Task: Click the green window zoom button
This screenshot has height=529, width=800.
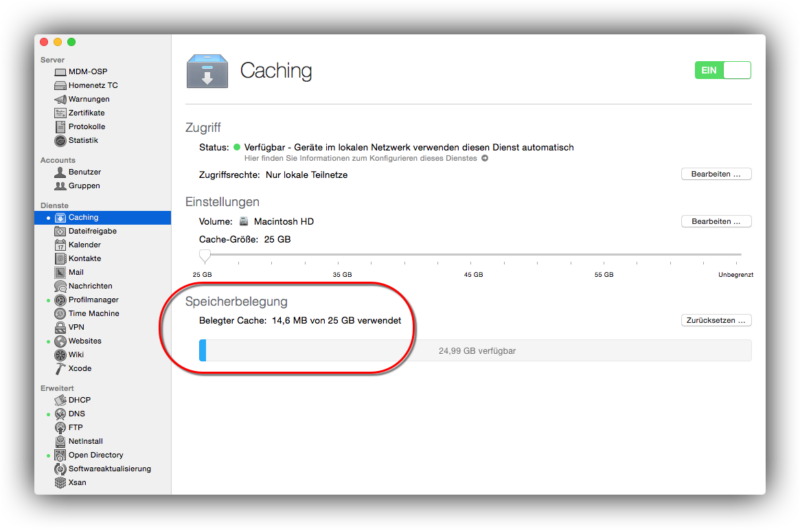Action: point(71,42)
